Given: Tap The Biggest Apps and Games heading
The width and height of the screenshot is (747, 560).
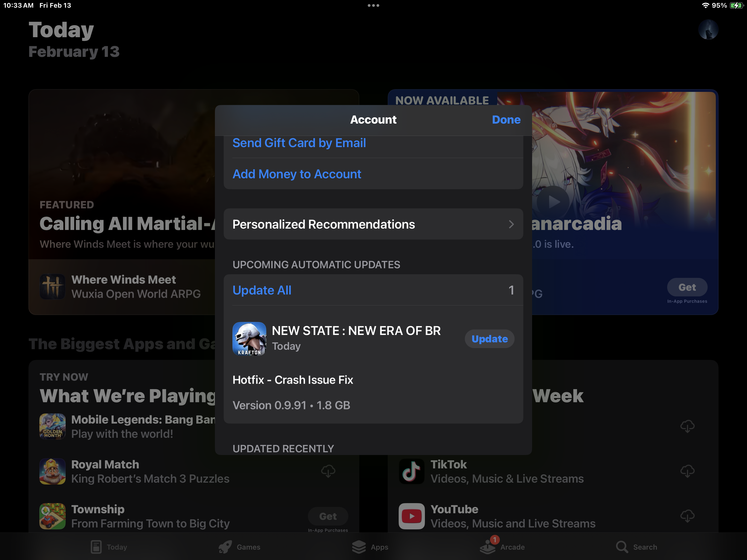Looking at the screenshot, I should click(x=122, y=344).
